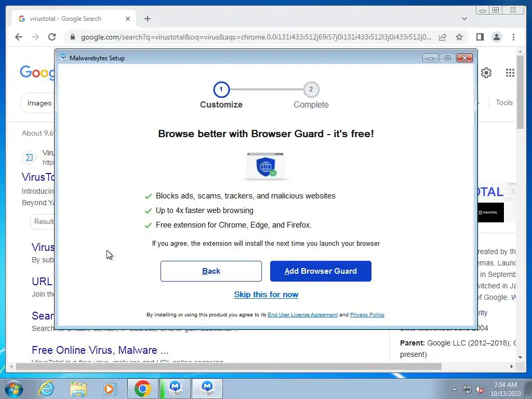Open the Google apps grid icon
This screenshot has width=532, height=399.
pyautogui.click(x=510, y=73)
